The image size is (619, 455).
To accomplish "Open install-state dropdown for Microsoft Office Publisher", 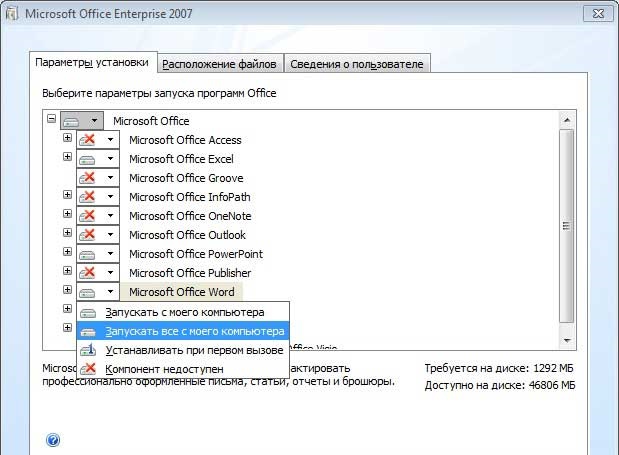I will pyautogui.click(x=98, y=272).
